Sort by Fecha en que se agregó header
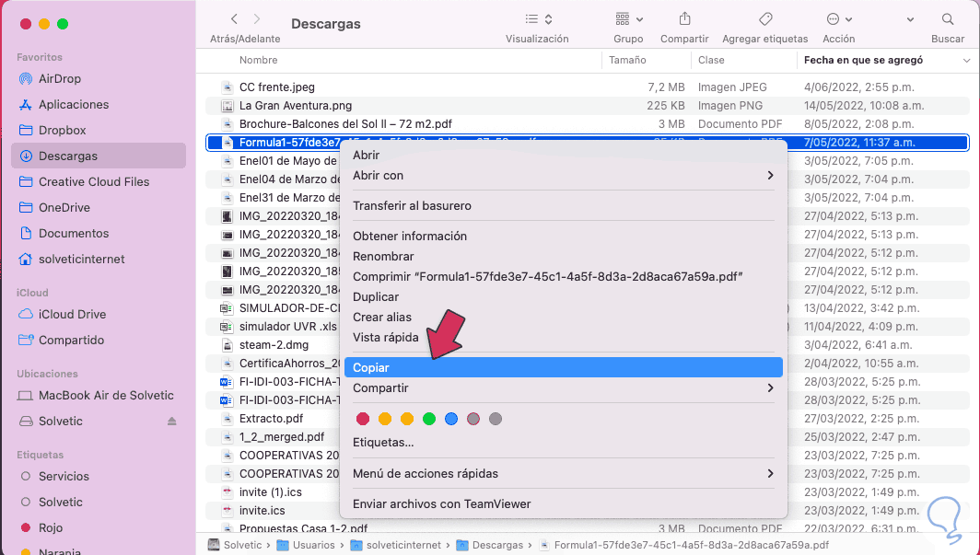The height and width of the screenshot is (555, 980). 863,60
